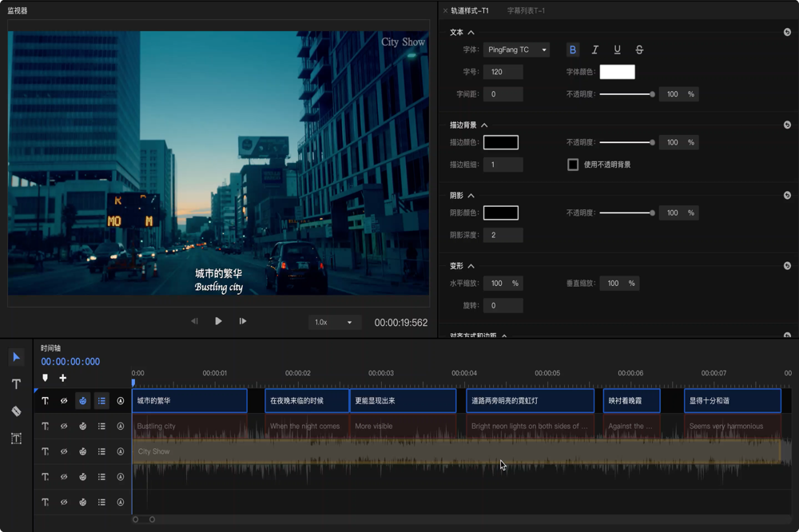Select the 道路两旁明亮的霓虹灯 subtitle clip
Screen dimensions: 799x532
[530, 401]
